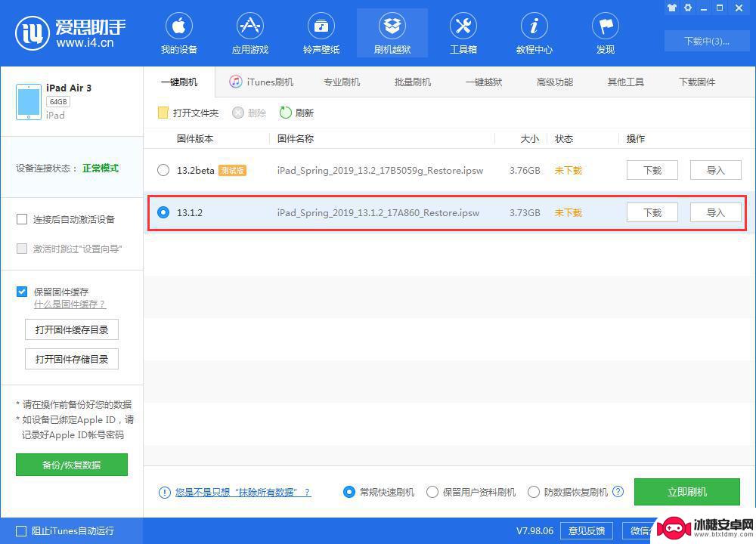756x544 pixels.
Task: Select 常规快速刷机 radio option
Action: click(x=349, y=492)
